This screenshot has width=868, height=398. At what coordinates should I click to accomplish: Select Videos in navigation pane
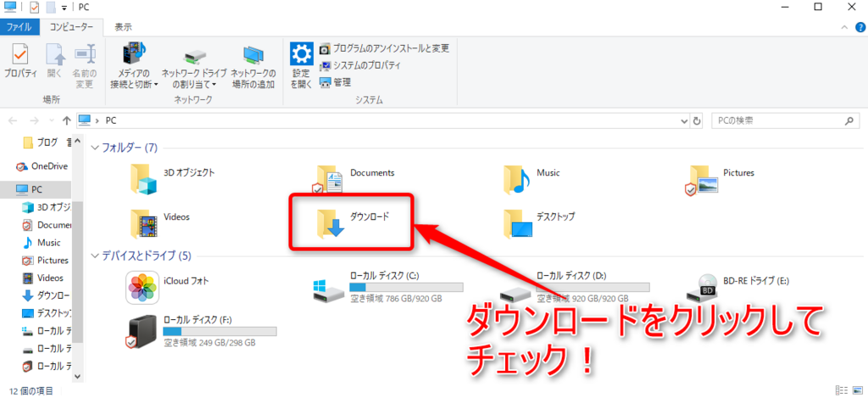[43, 278]
